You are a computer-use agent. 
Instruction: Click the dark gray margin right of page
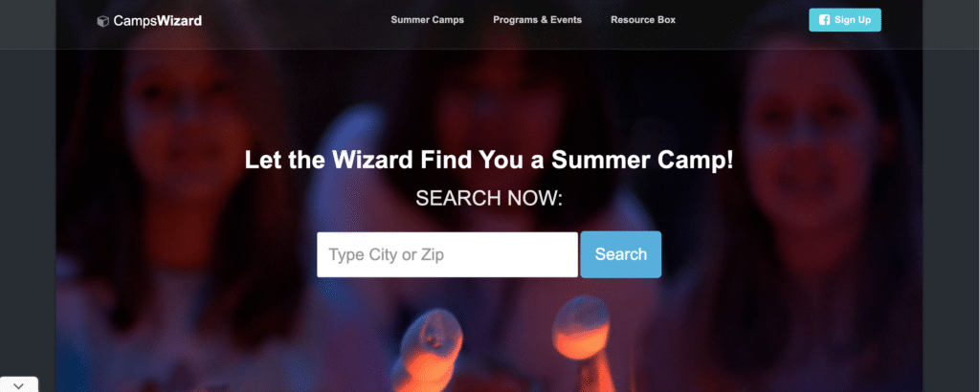[x=951, y=219]
